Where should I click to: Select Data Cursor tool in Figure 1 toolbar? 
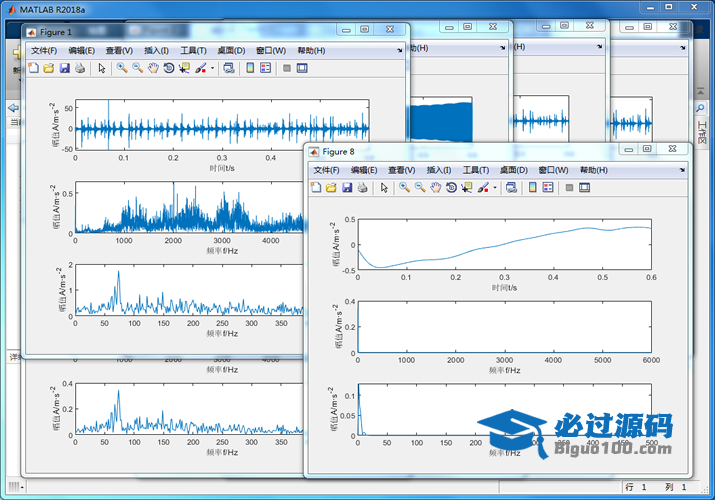184,68
